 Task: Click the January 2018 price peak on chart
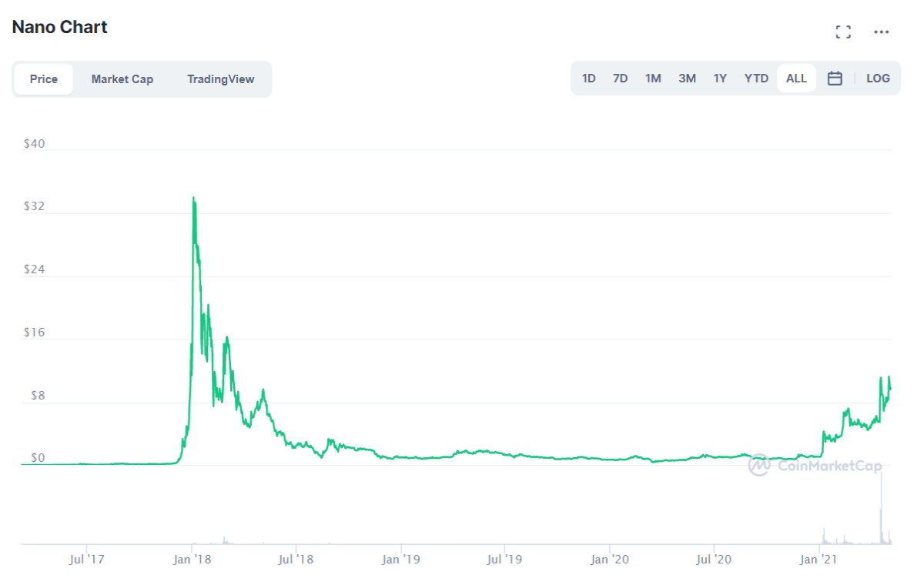(x=193, y=199)
